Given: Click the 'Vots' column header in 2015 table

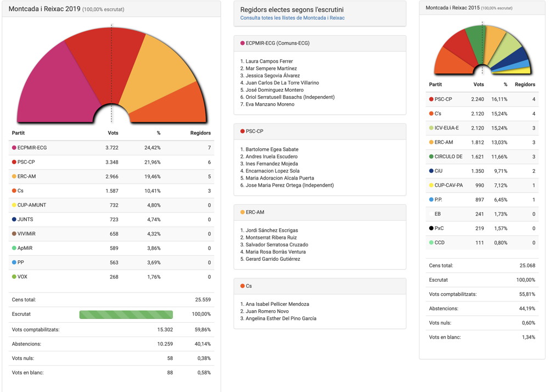Looking at the screenshot, I should [479, 85].
